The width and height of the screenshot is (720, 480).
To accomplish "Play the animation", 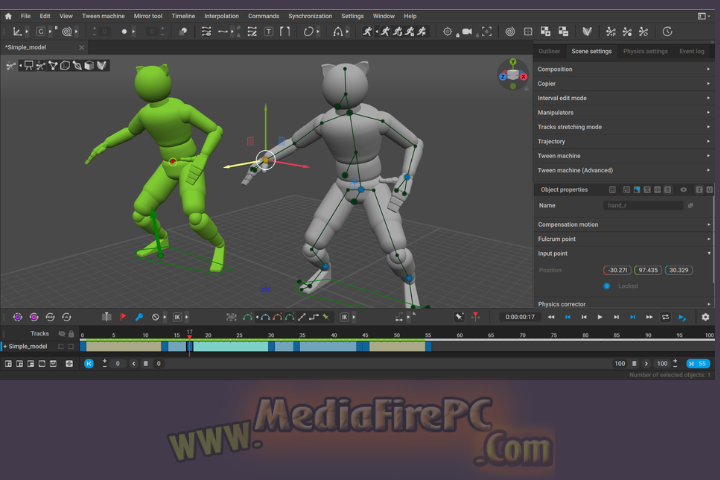I will pos(600,317).
